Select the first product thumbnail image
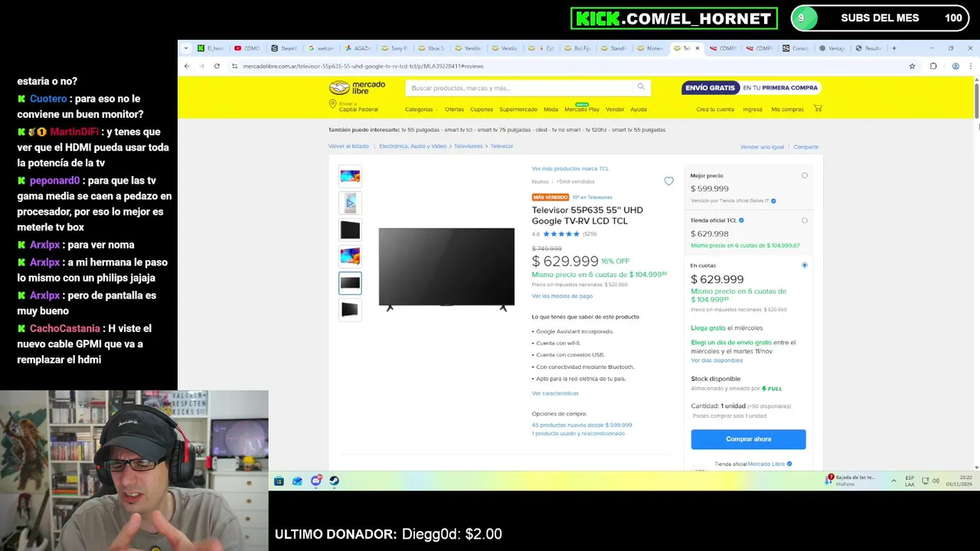The height and width of the screenshot is (551, 980). click(350, 176)
